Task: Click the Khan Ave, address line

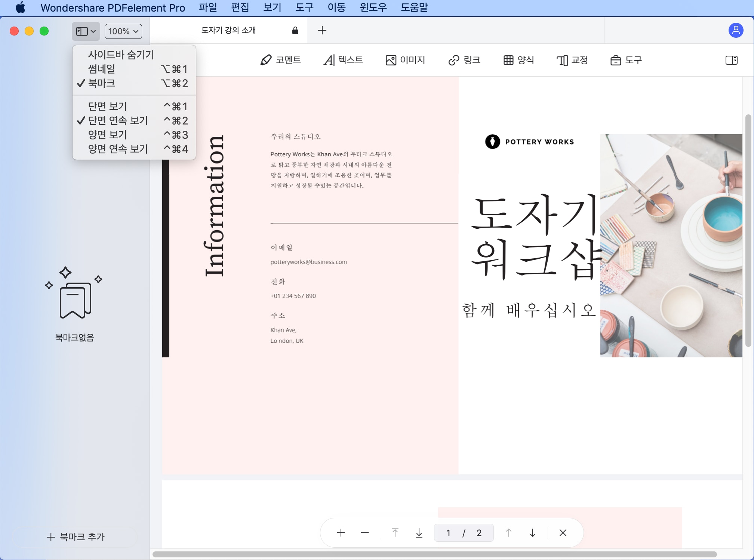Action: [283, 330]
